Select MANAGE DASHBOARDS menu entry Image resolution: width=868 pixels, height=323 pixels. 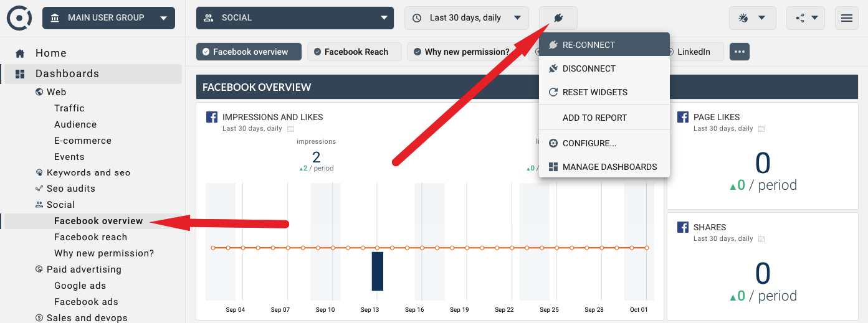[x=604, y=167]
